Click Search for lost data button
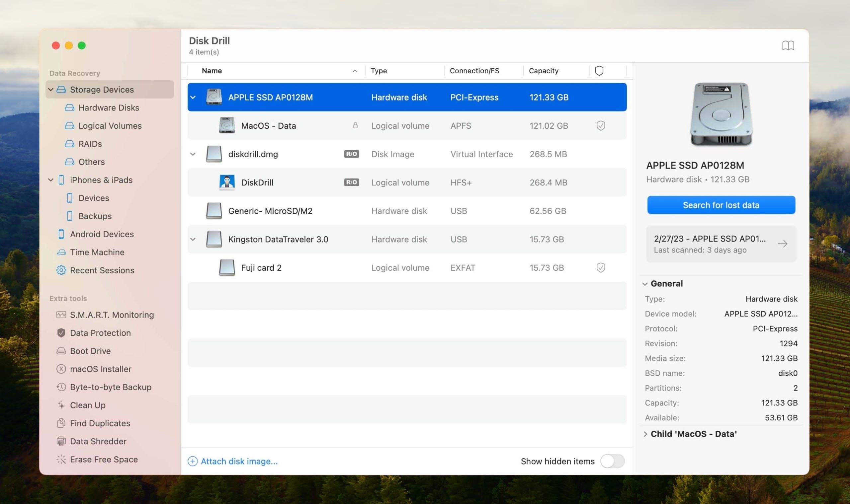The width and height of the screenshot is (850, 504). coord(721,204)
